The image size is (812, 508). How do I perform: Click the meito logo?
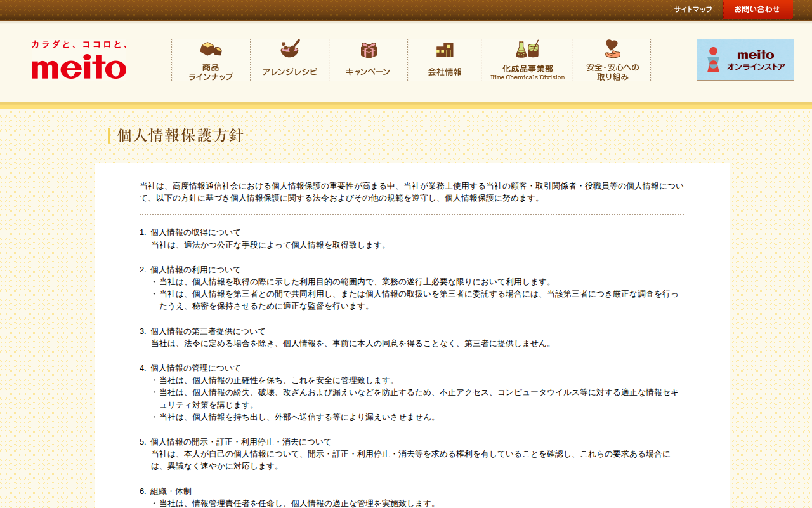point(79,67)
